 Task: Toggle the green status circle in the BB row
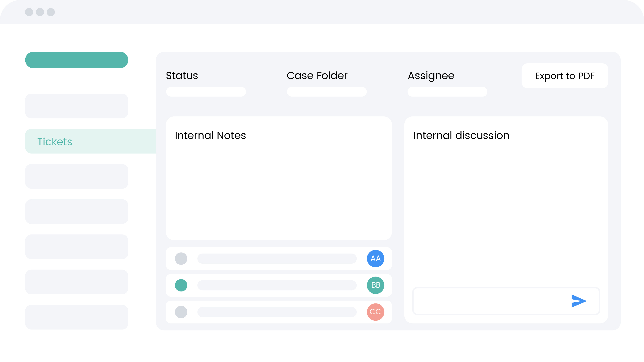(181, 285)
